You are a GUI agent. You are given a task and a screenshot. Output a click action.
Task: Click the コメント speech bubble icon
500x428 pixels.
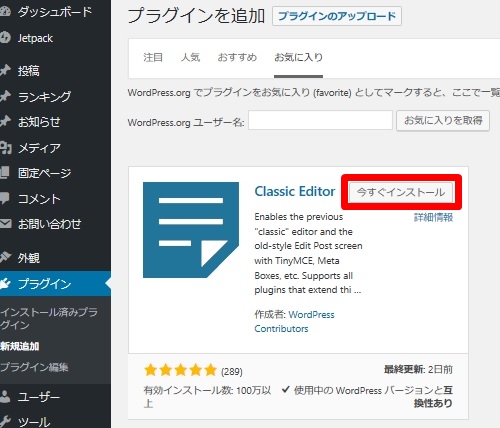[5, 198]
